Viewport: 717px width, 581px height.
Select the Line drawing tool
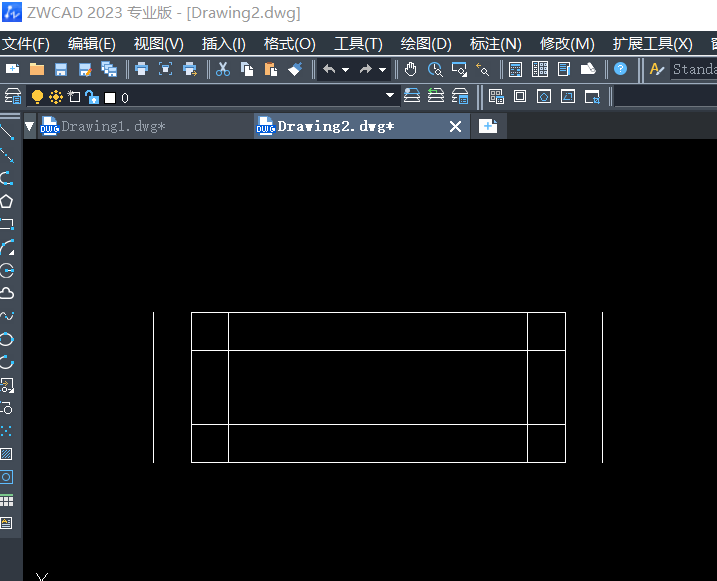click(7, 132)
